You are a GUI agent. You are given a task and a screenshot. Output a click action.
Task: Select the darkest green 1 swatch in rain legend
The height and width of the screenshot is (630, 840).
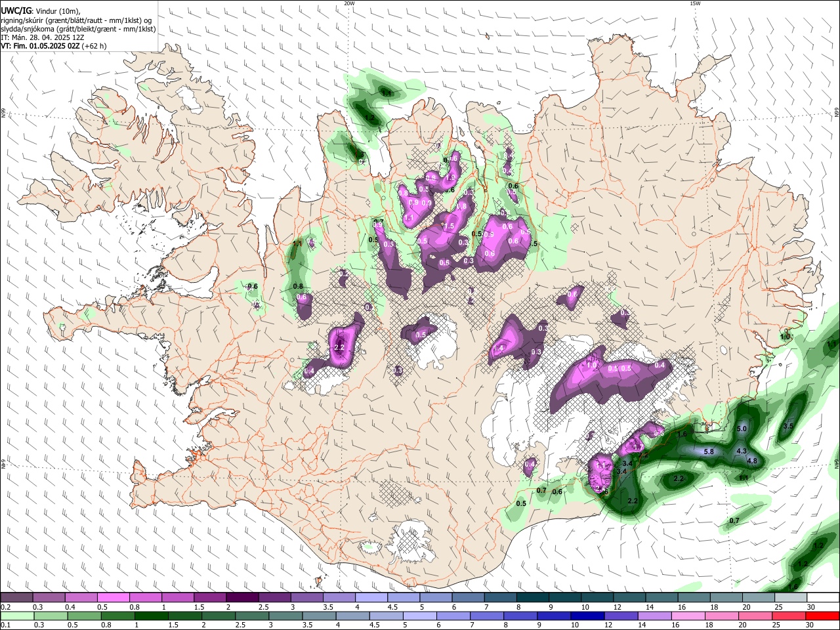point(152,616)
